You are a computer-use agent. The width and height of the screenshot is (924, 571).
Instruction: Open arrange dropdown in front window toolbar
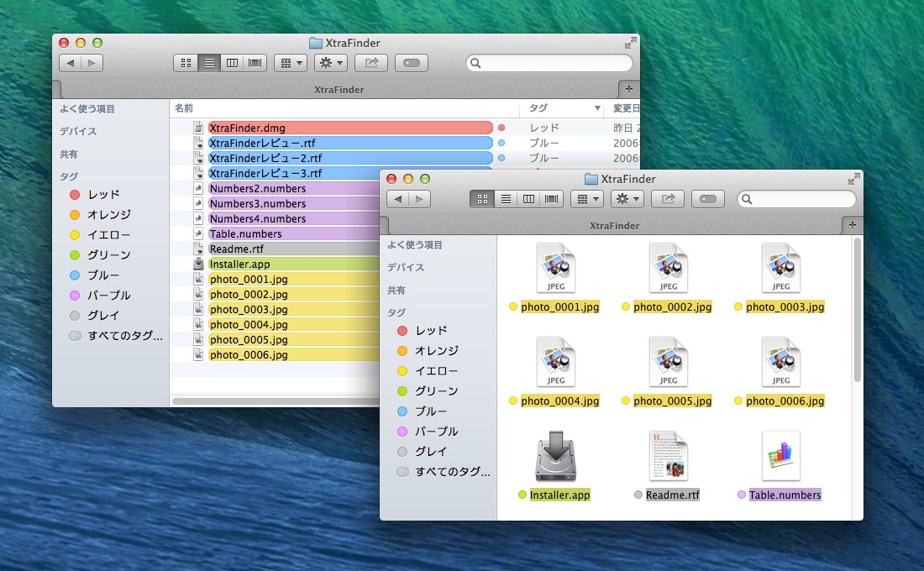click(x=587, y=199)
